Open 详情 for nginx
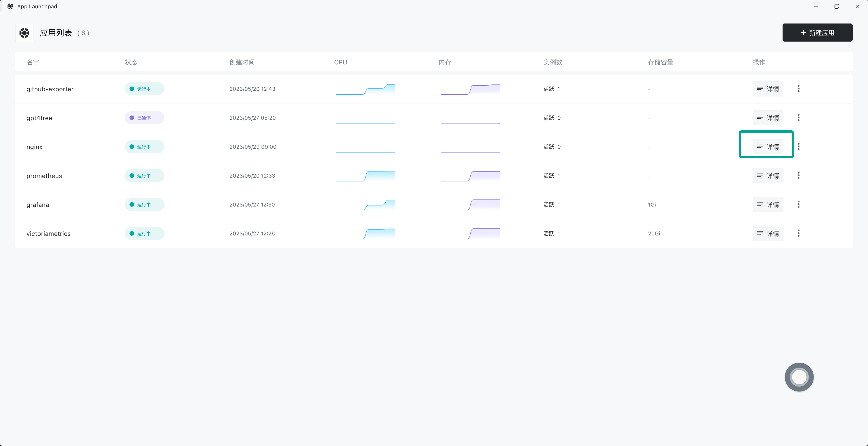Image resolution: width=868 pixels, height=446 pixels. tap(768, 147)
